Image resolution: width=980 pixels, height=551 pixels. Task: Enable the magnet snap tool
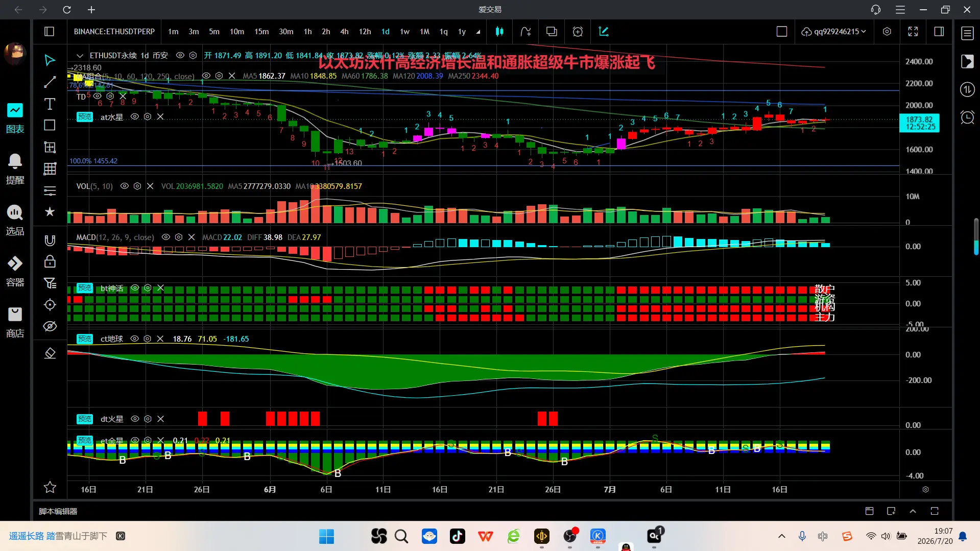click(50, 241)
